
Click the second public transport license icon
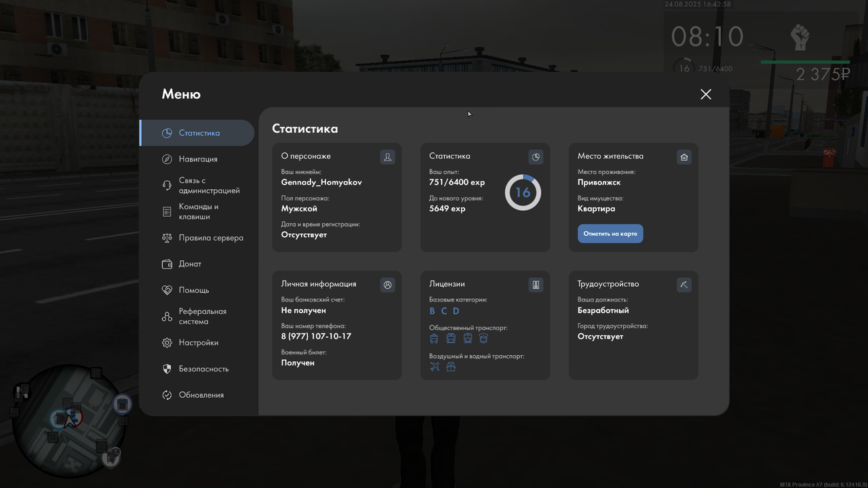click(451, 338)
